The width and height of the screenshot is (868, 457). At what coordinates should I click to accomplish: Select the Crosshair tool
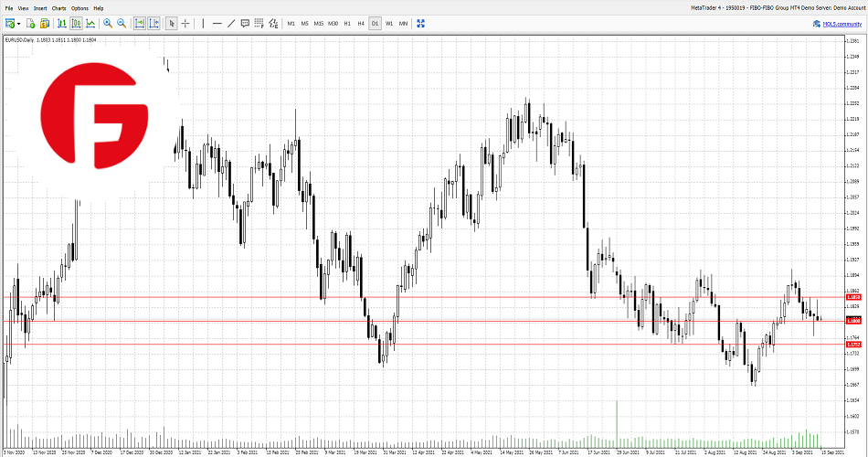point(185,23)
